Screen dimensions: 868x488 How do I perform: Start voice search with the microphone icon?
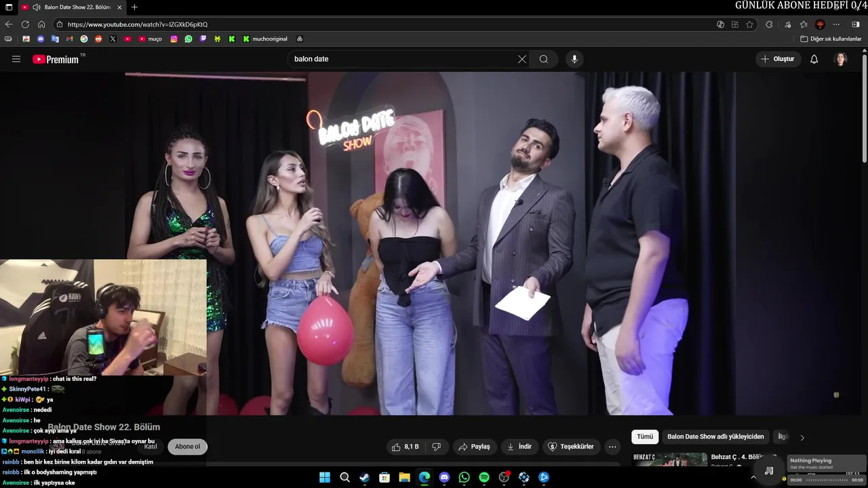tap(574, 59)
